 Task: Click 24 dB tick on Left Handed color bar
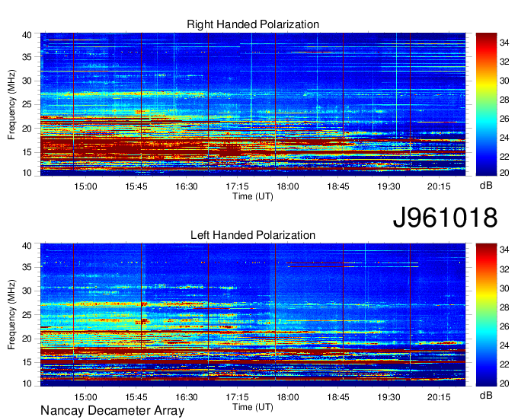[504, 345]
